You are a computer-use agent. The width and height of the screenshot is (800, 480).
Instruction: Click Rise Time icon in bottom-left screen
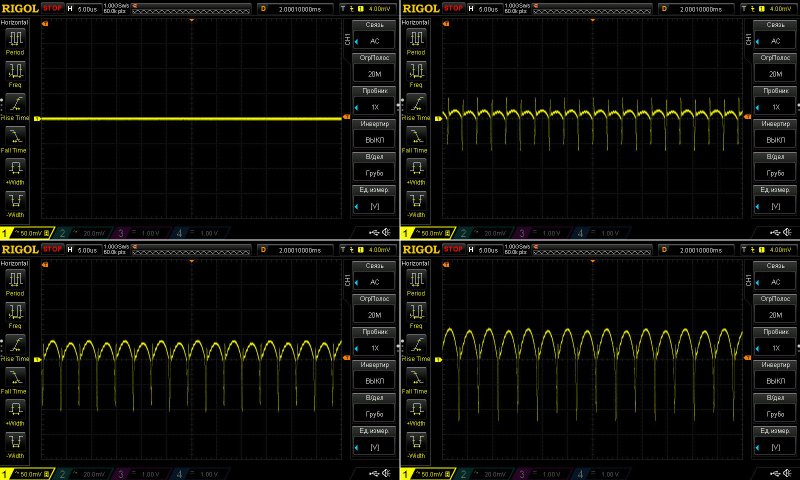click(x=17, y=343)
